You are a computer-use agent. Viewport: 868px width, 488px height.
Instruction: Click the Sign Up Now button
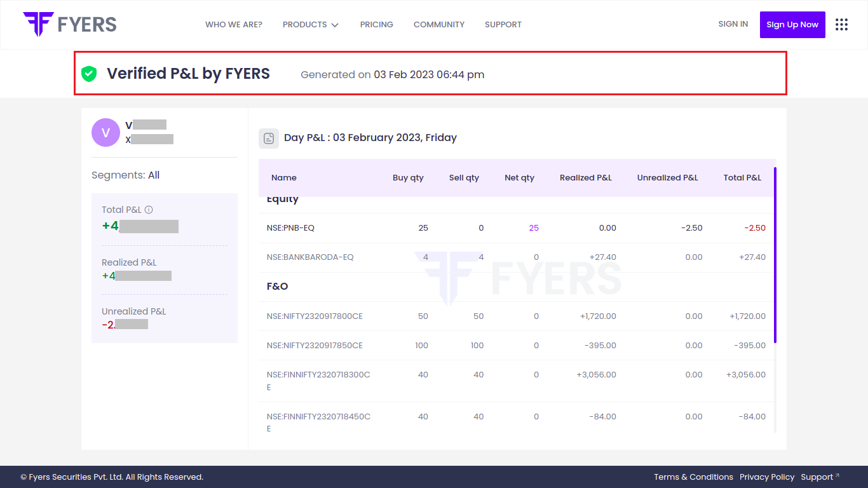pyautogui.click(x=792, y=25)
